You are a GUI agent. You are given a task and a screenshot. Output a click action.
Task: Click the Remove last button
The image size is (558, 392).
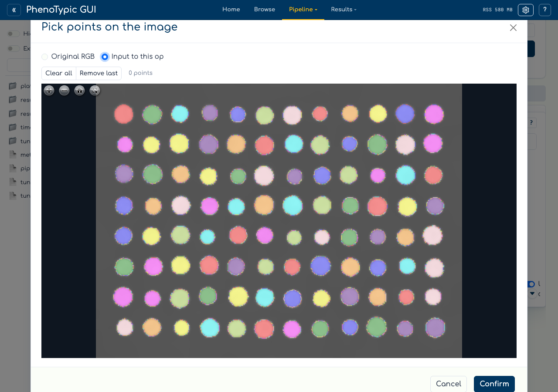(x=99, y=73)
